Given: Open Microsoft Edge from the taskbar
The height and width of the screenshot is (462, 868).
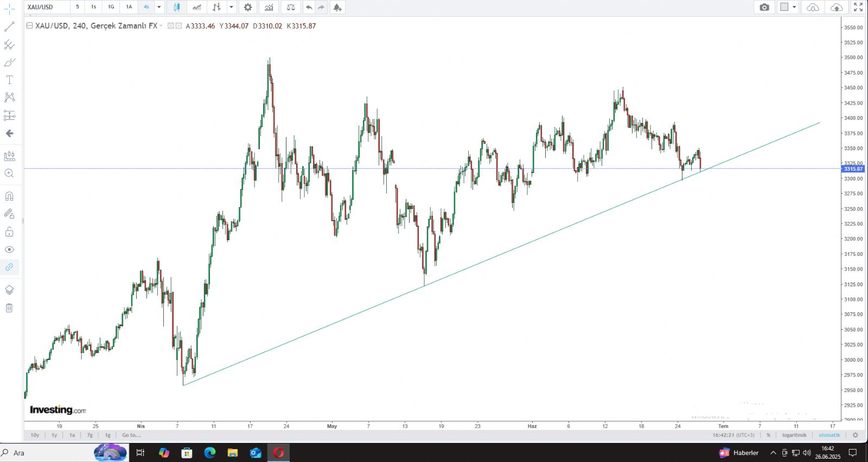Looking at the screenshot, I should [210, 453].
